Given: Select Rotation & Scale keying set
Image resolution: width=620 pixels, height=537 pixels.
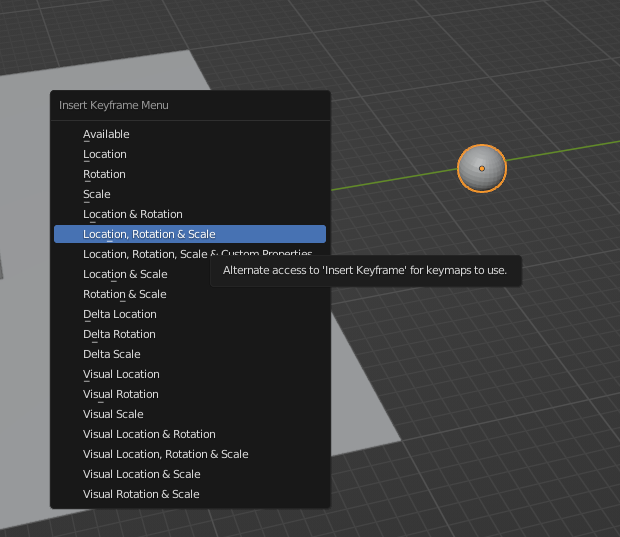Looking at the screenshot, I should click(190, 294).
